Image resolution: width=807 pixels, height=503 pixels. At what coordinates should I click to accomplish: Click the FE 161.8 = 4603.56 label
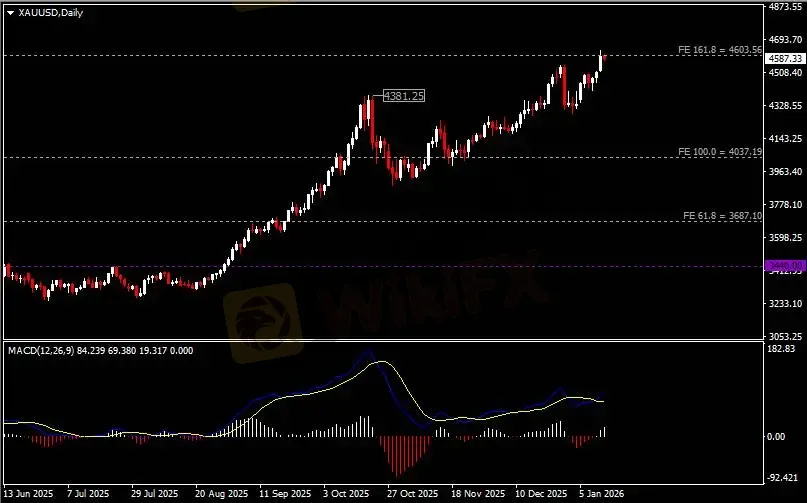[719, 49]
